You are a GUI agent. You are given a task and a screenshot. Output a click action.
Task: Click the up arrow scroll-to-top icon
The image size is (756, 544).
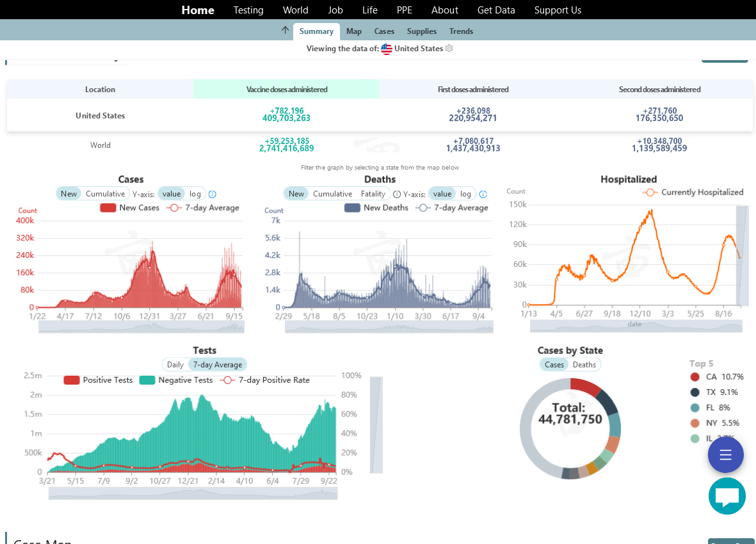pyautogui.click(x=285, y=30)
